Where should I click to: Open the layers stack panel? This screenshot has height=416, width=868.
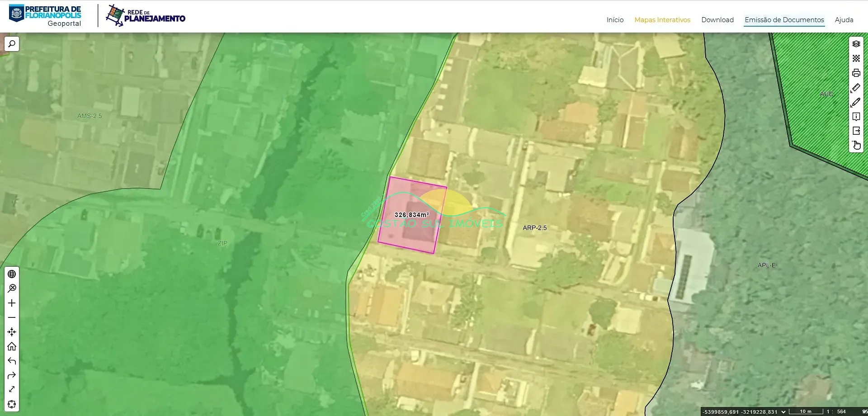856,44
